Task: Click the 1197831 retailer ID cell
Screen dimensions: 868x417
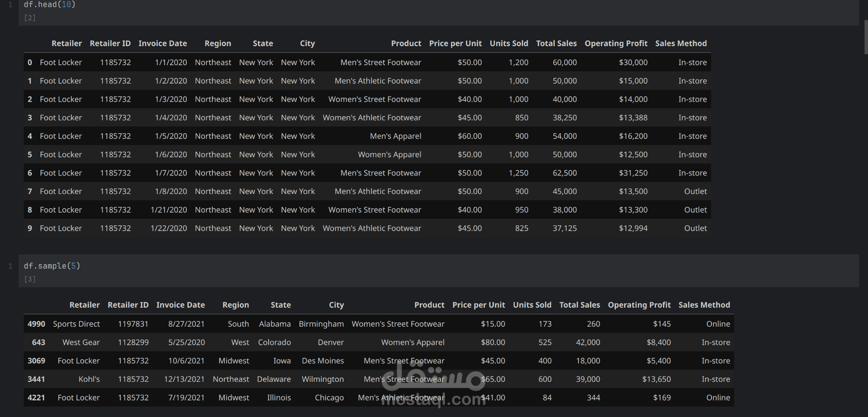Action: tap(133, 324)
